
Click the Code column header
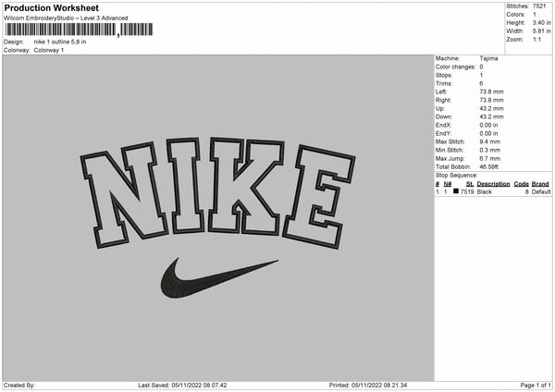click(522, 184)
